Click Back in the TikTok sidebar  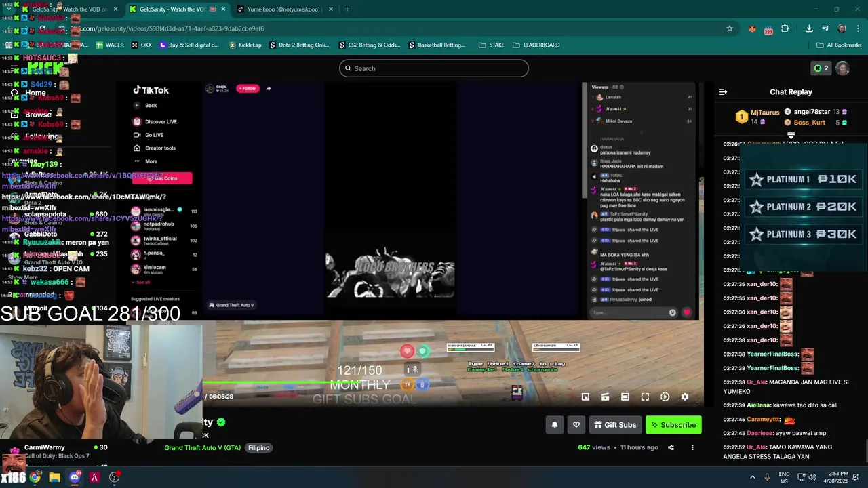[145, 106]
